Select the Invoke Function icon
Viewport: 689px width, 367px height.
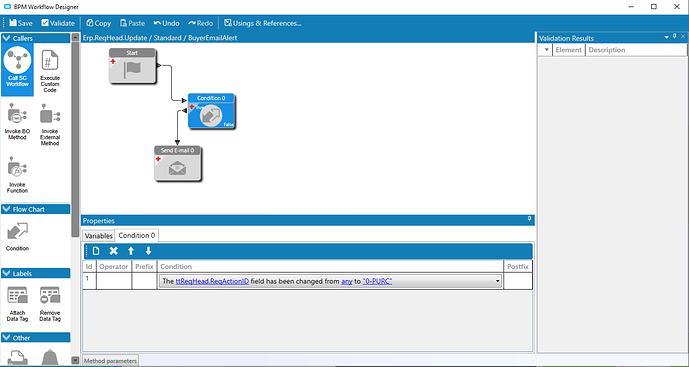(x=17, y=175)
